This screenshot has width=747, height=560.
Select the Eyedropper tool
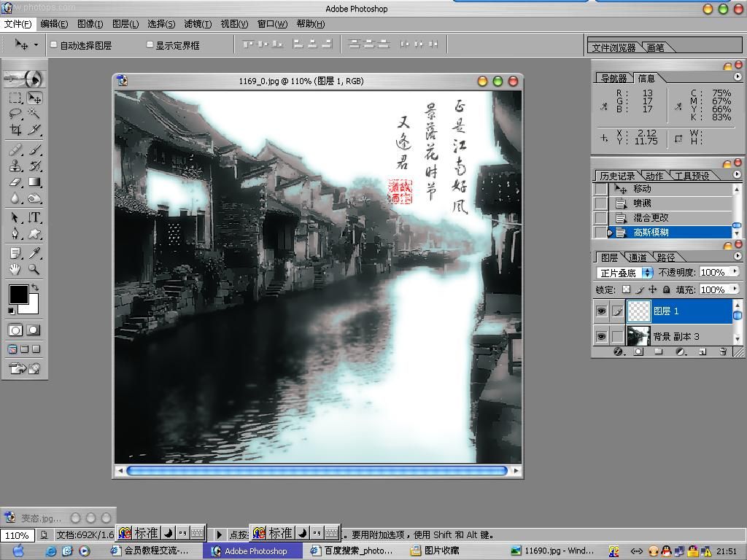click(x=35, y=253)
